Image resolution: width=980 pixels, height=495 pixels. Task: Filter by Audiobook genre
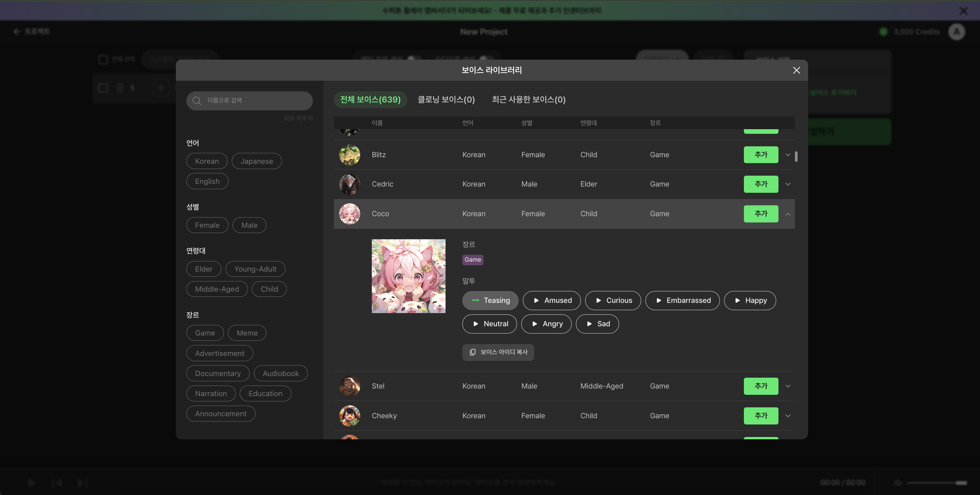click(280, 373)
